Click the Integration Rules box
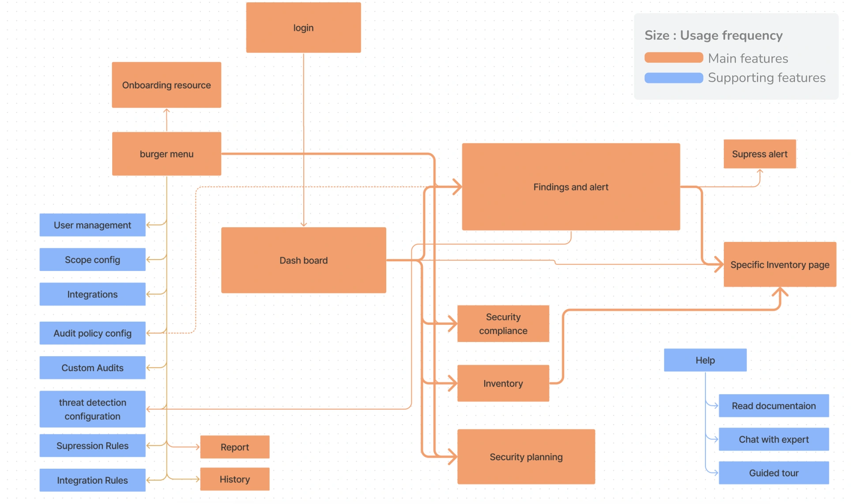The image size is (851, 504). click(x=92, y=480)
